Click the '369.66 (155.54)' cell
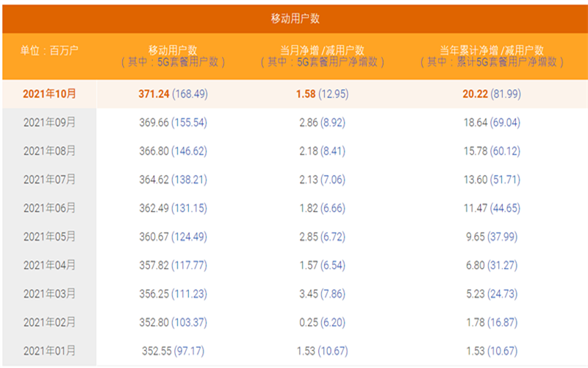 coord(173,122)
